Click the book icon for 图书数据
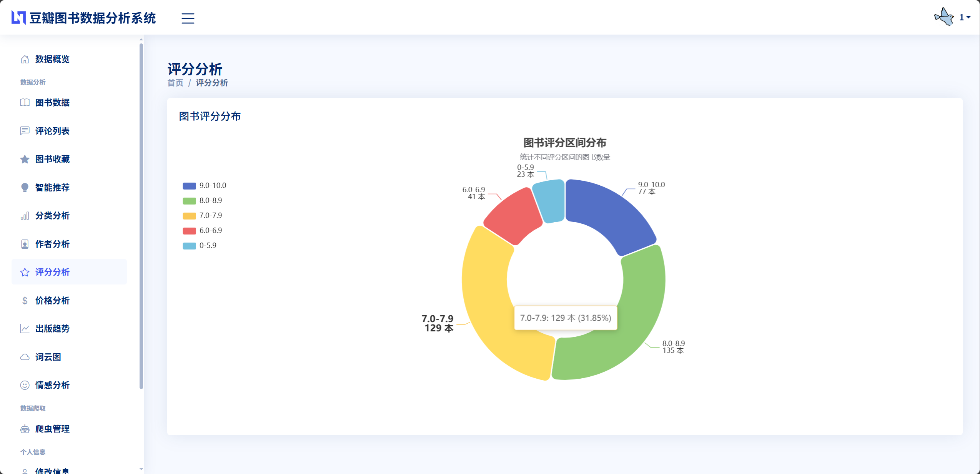Screen dimensions: 980x474 click(x=25, y=103)
